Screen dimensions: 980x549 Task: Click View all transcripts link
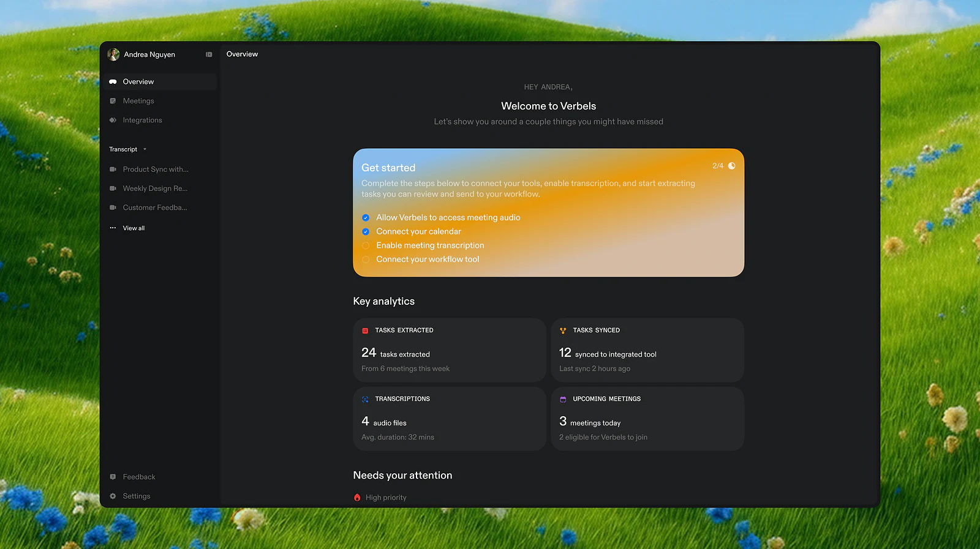[x=134, y=228]
